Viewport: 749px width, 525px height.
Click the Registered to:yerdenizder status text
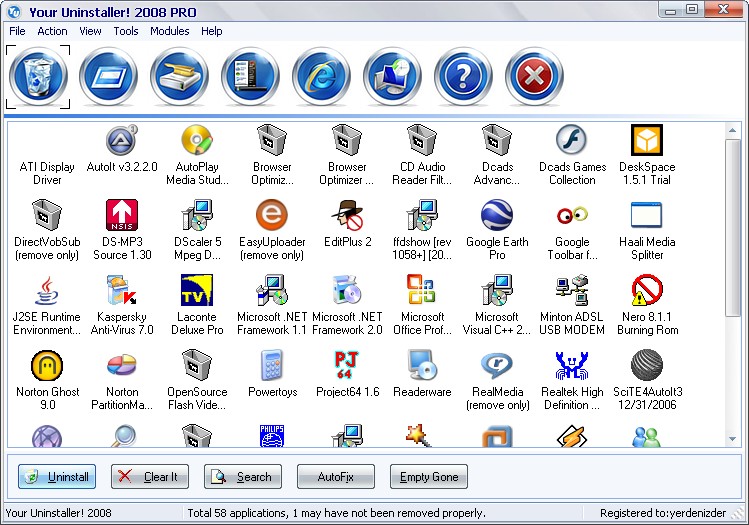tap(663, 513)
